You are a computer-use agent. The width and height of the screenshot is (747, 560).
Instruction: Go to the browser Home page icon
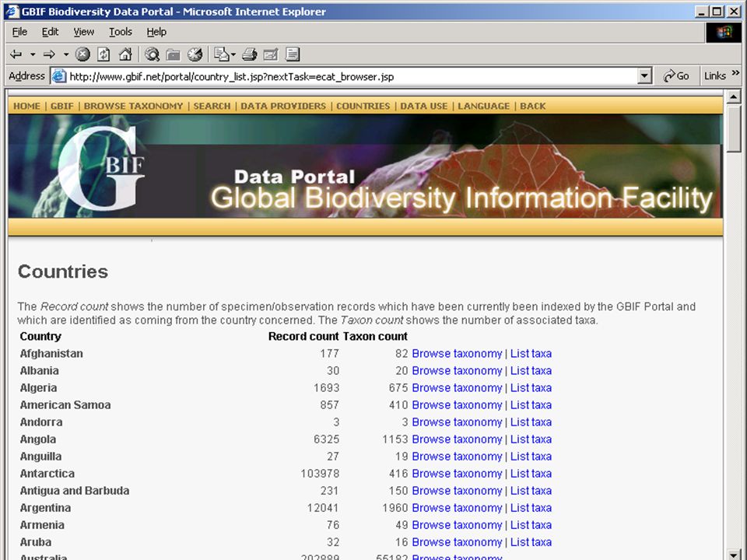tap(125, 54)
